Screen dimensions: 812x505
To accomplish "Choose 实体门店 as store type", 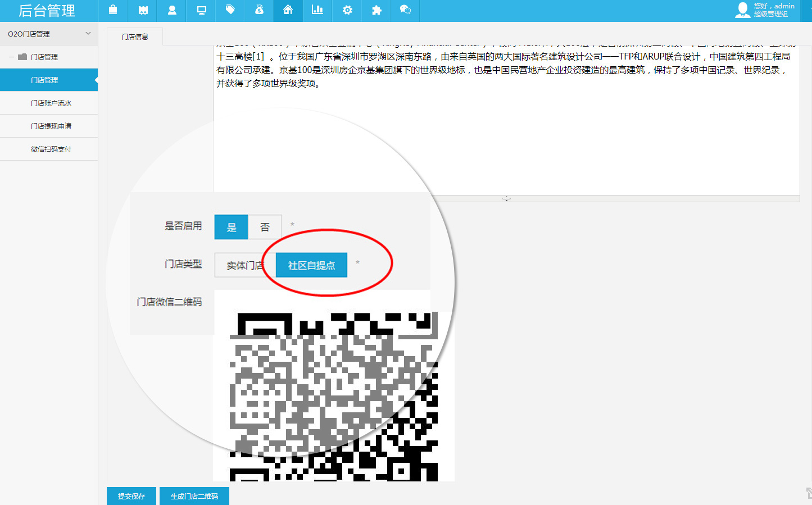I will coord(245,265).
